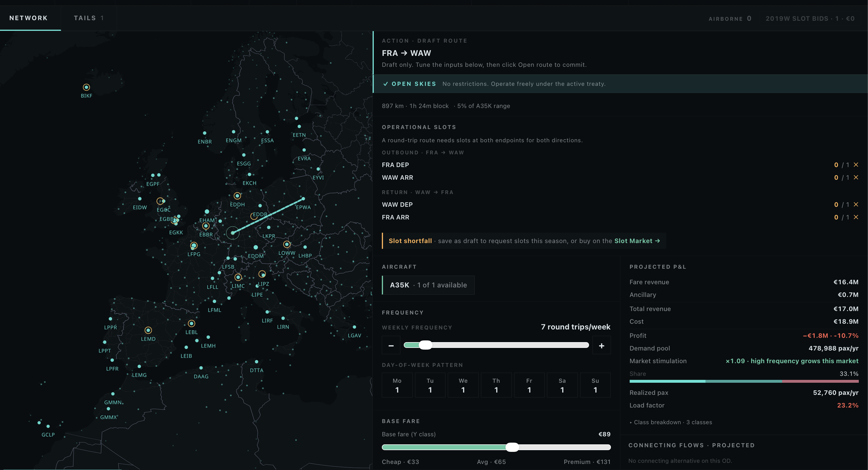Click the DTTA airport dot
868x470 pixels.
point(256,362)
